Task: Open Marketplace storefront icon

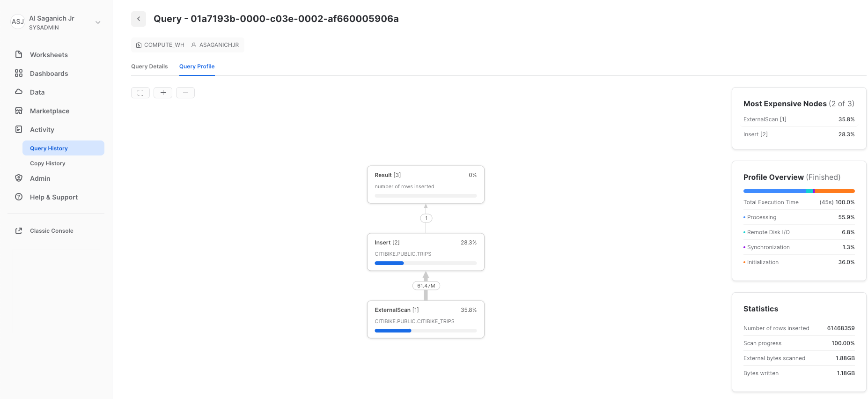Action: [19, 111]
